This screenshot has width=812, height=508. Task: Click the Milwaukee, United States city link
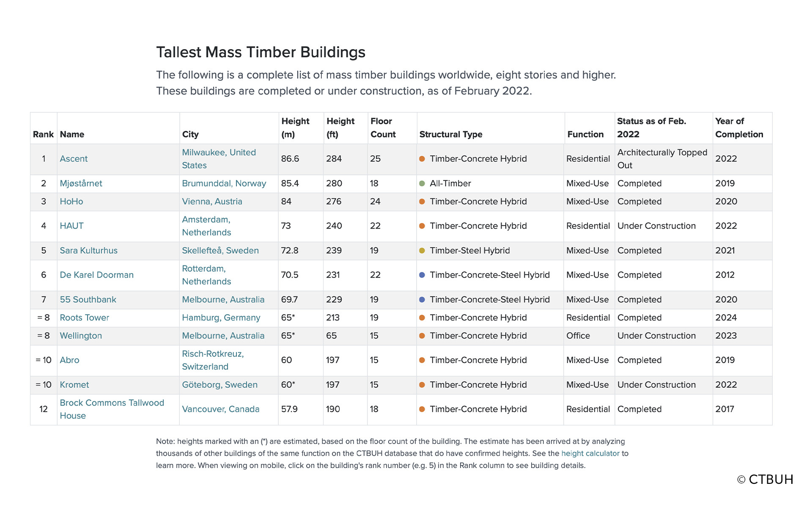(219, 159)
